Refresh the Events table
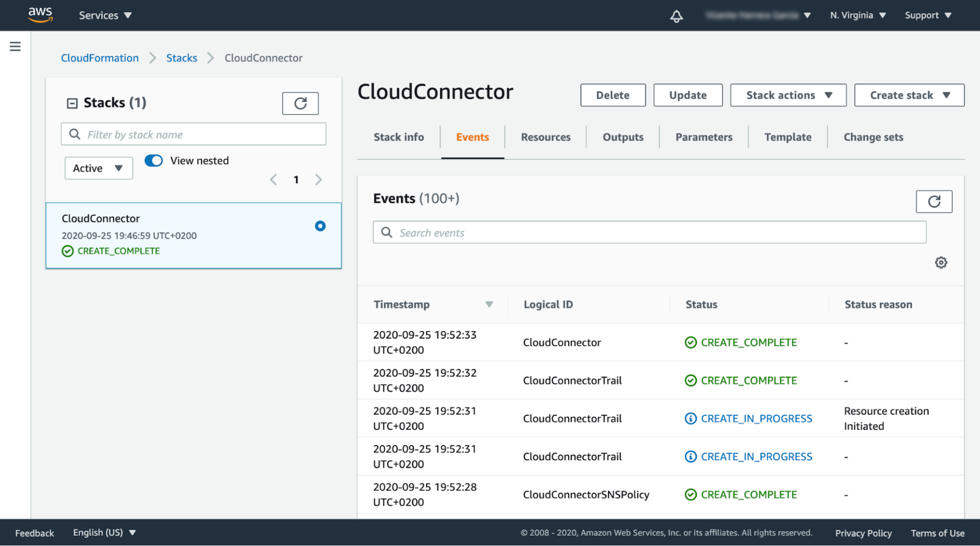This screenshot has height=546, width=980. 934,201
